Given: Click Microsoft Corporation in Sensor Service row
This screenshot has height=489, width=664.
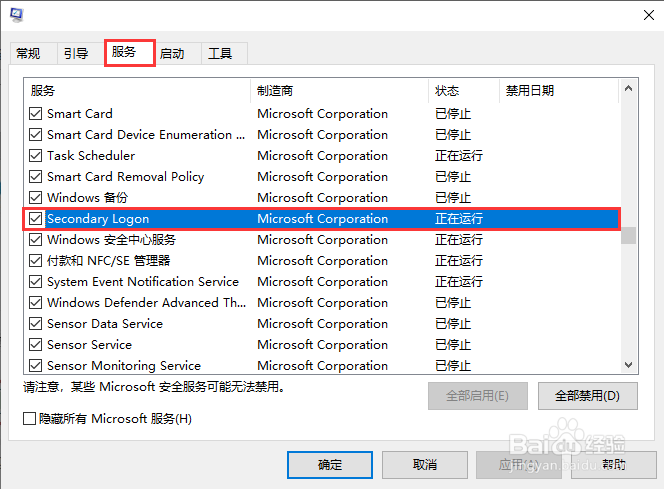Looking at the screenshot, I should pyautogui.click(x=323, y=345).
